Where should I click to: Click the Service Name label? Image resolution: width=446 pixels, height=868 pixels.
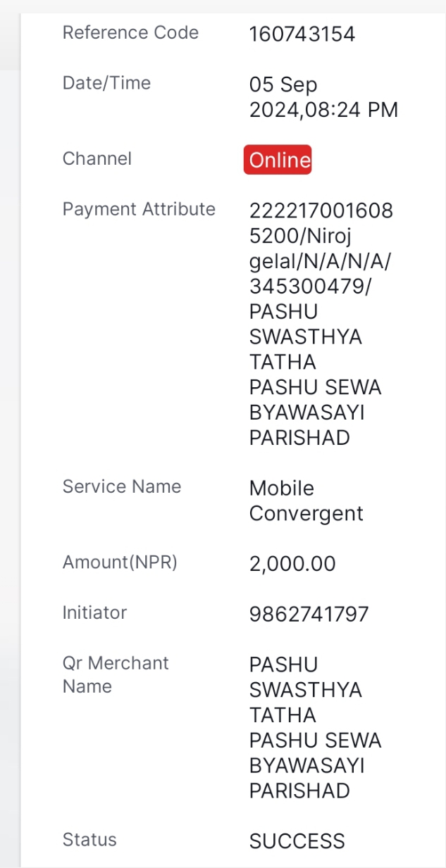[122, 486]
